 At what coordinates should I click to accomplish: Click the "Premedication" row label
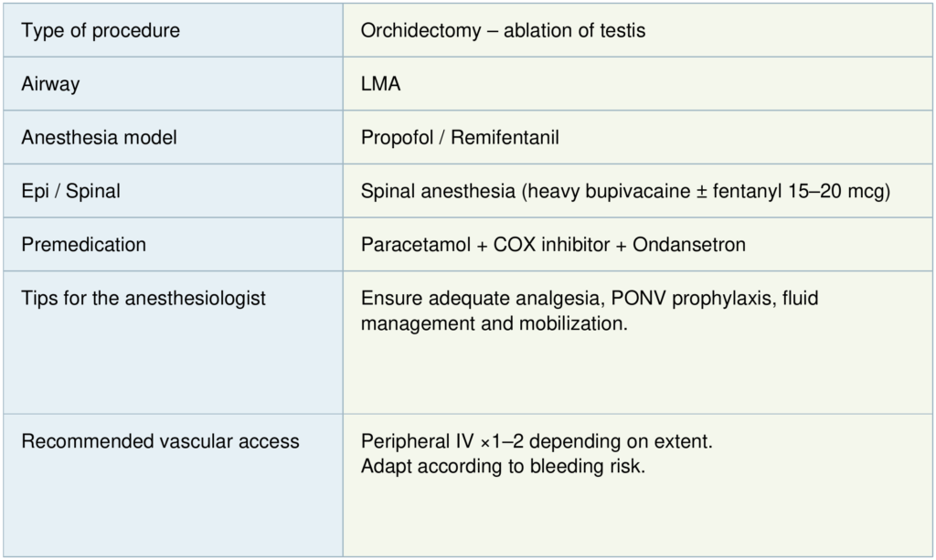point(83,245)
